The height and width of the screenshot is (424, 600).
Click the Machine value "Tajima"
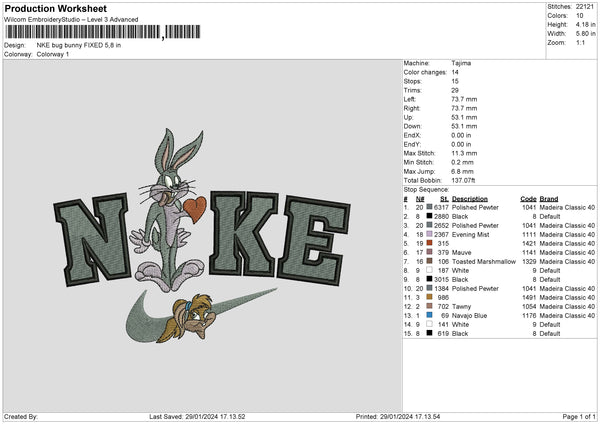(461, 63)
